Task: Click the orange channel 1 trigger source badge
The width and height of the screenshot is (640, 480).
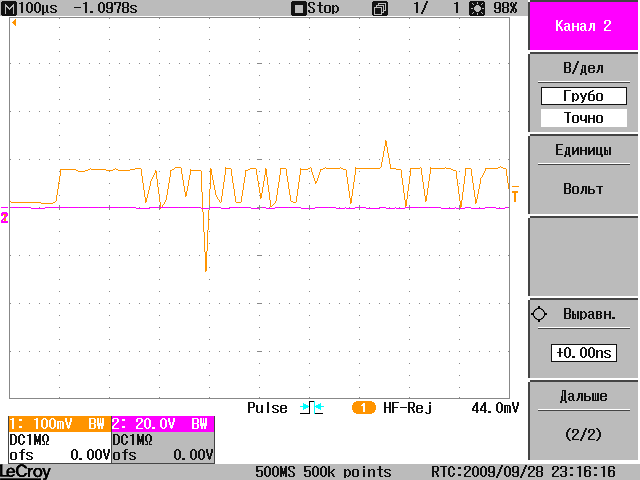Action: (x=363, y=408)
